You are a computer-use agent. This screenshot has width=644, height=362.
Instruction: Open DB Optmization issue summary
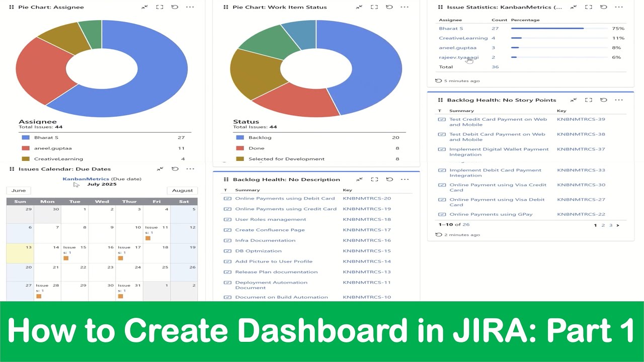258,251
